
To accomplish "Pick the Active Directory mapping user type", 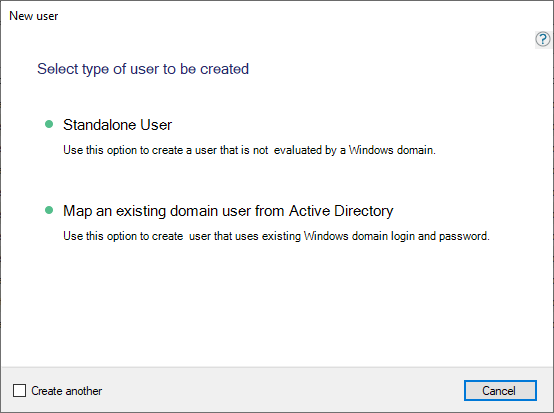I will [x=228, y=211].
